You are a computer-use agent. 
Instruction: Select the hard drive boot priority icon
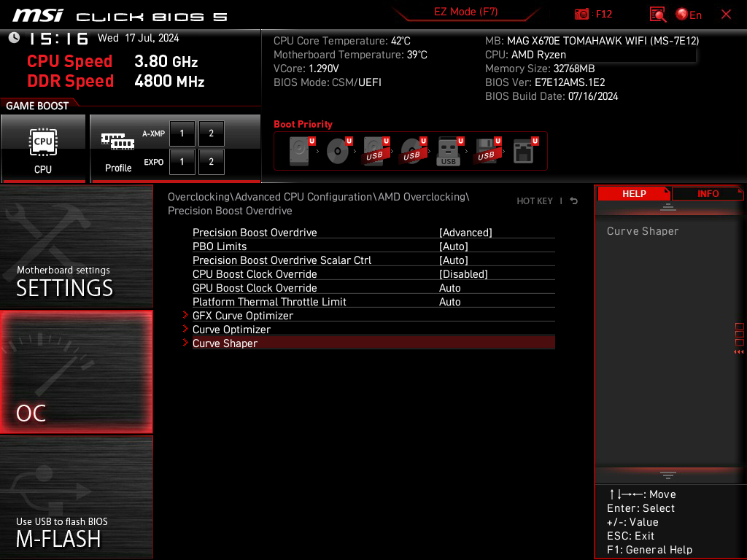click(x=300, y=151)
